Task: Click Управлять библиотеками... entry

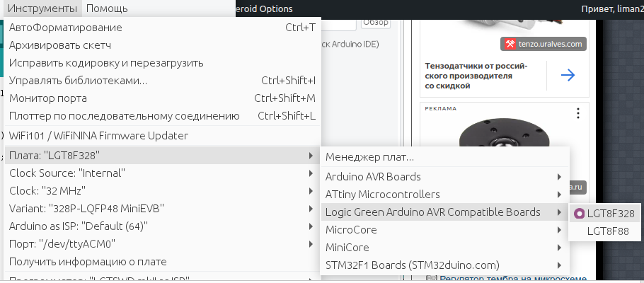Action: coord(78,81)
